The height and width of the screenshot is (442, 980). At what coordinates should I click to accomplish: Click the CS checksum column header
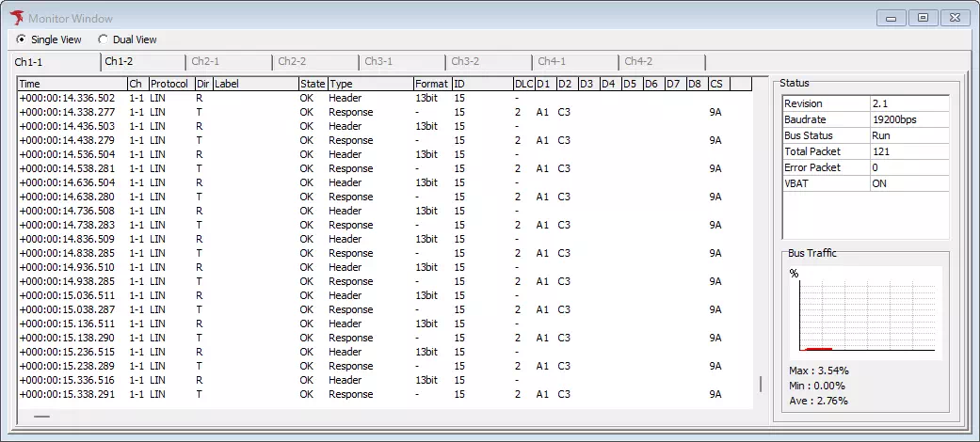(718, 84)
